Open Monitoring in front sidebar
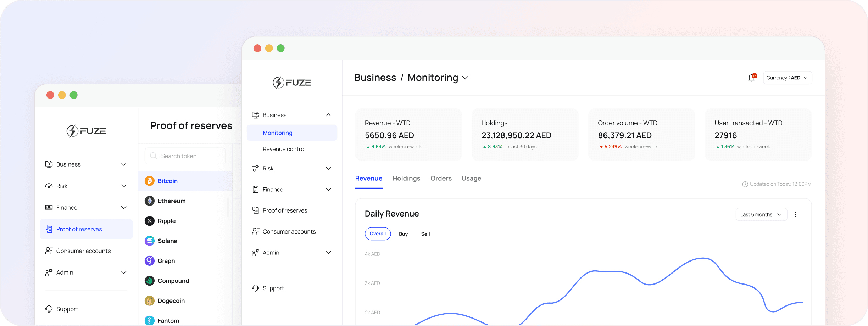The height and width of the screenshot is (326, 868). (292, 133)
